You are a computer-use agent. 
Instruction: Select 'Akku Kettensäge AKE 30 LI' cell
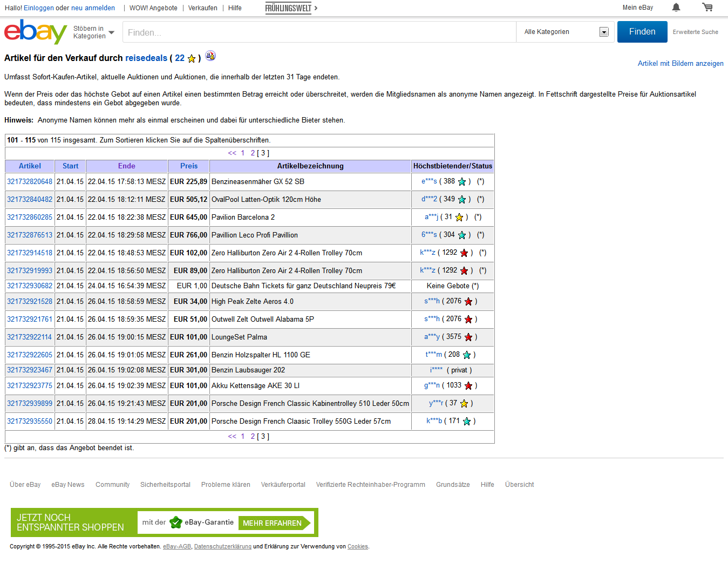[x=310, y=385]
